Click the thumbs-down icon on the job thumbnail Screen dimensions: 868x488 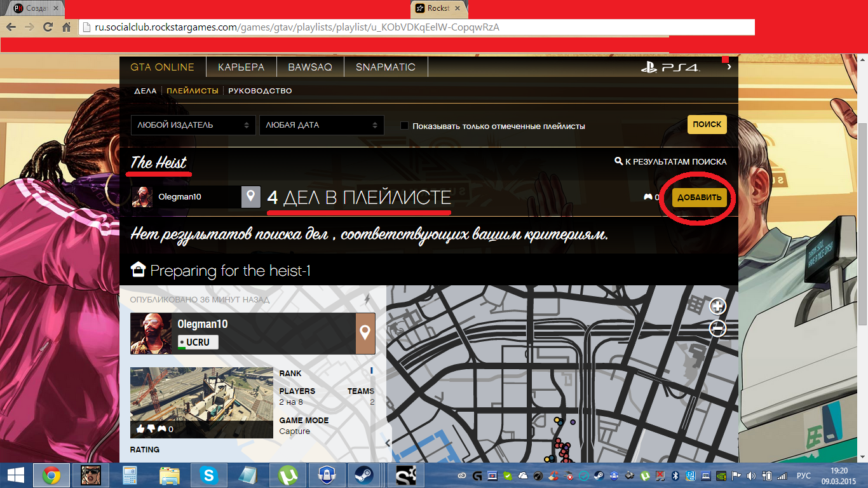[x=151, y=429]
